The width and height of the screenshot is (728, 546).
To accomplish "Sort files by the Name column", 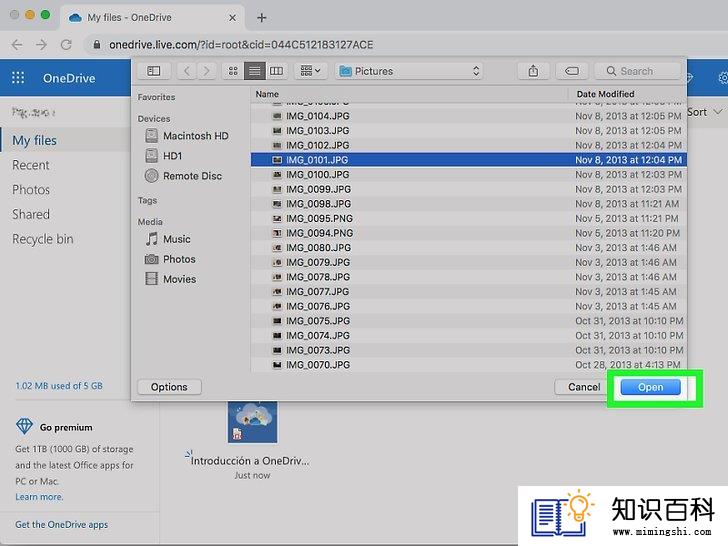I will pyautogui.click(x=410, y=94).
